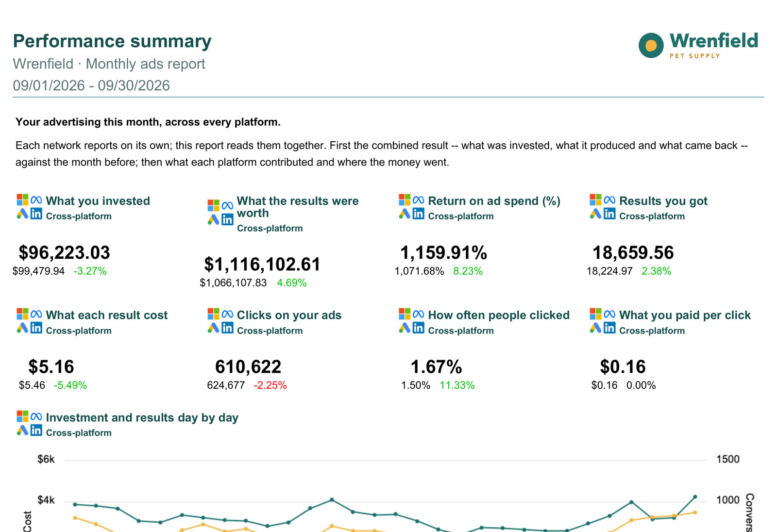Click the LinkedIn icon beside What you invested

[x=36, y=214]
